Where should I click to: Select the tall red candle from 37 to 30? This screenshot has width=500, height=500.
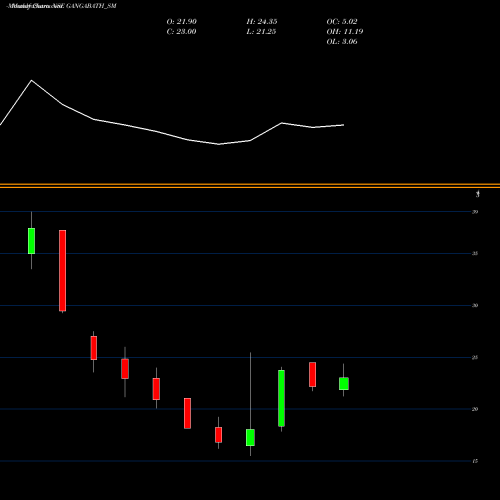coord(62,271)
